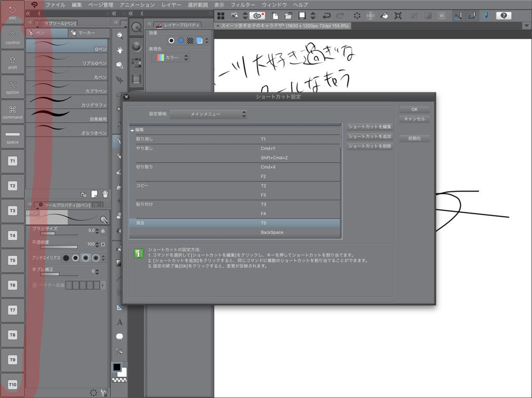Click the Fill bucket command icon

pyautogui.click(x=384, y=16)
